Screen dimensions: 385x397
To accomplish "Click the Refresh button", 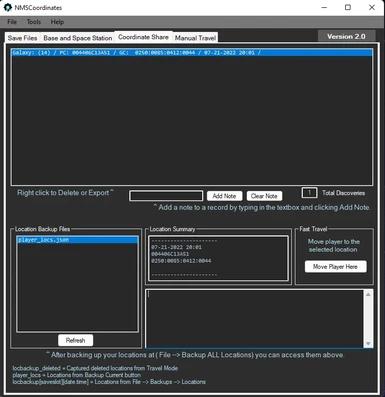I will pyautogui.click(x=75, y=340).
